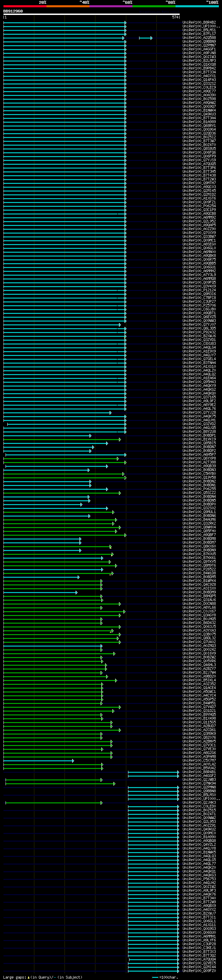Screen dimensions: 222x980
Task: Click label UniRef100_Q2JHK3
Action: (199, 802)
